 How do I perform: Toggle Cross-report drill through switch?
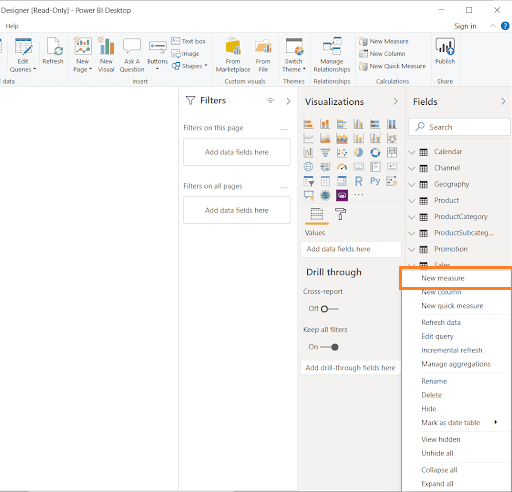coord(329,309)
